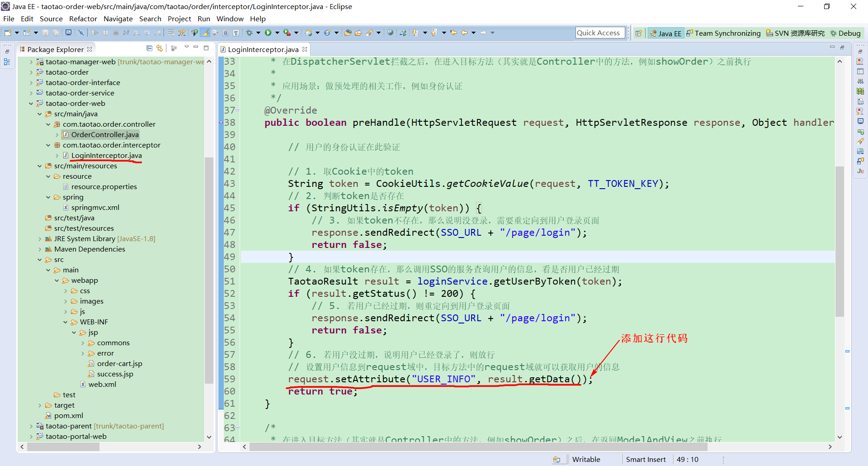Click the Save All toolbar icon

click(56, 33)
